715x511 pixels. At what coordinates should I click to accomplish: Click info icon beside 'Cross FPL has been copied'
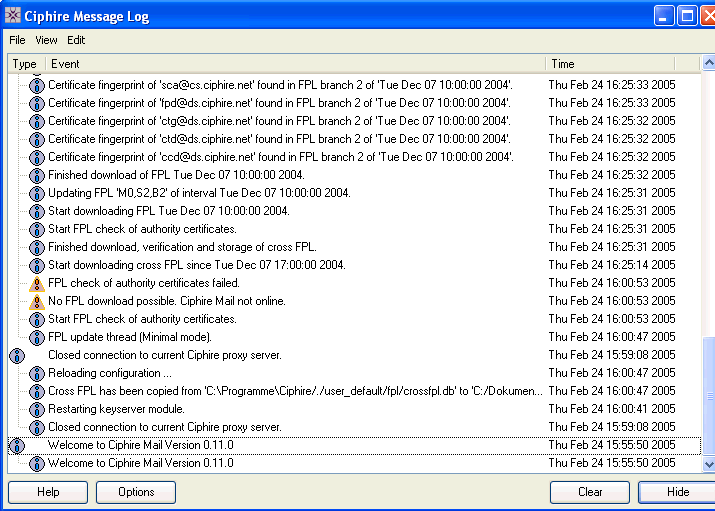36,392
